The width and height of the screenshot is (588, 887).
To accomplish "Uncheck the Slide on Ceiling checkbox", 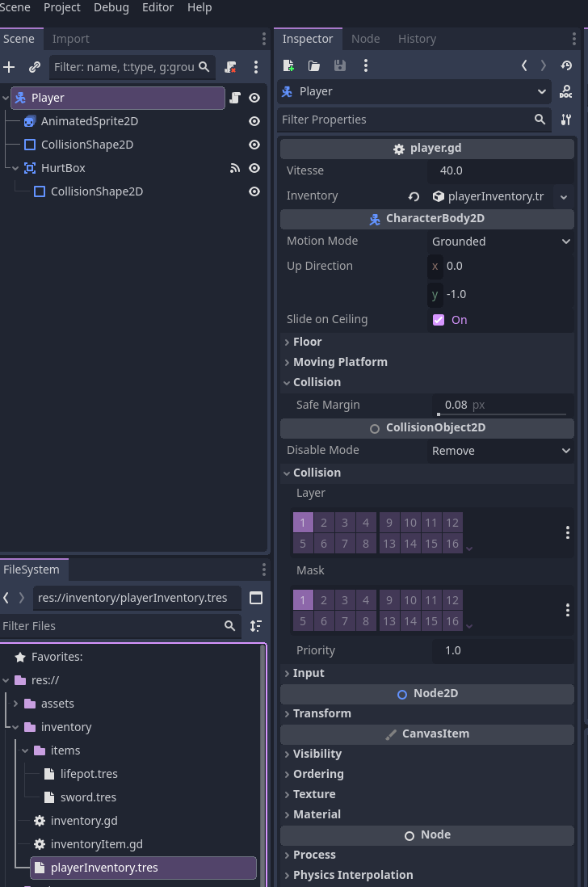I will pos(439,320).
